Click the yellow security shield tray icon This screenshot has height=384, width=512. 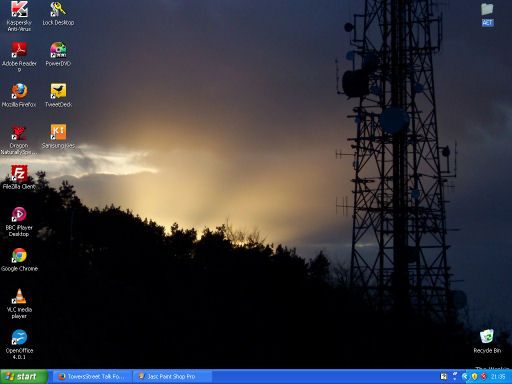pyautogui.click(x=474, y=377)
